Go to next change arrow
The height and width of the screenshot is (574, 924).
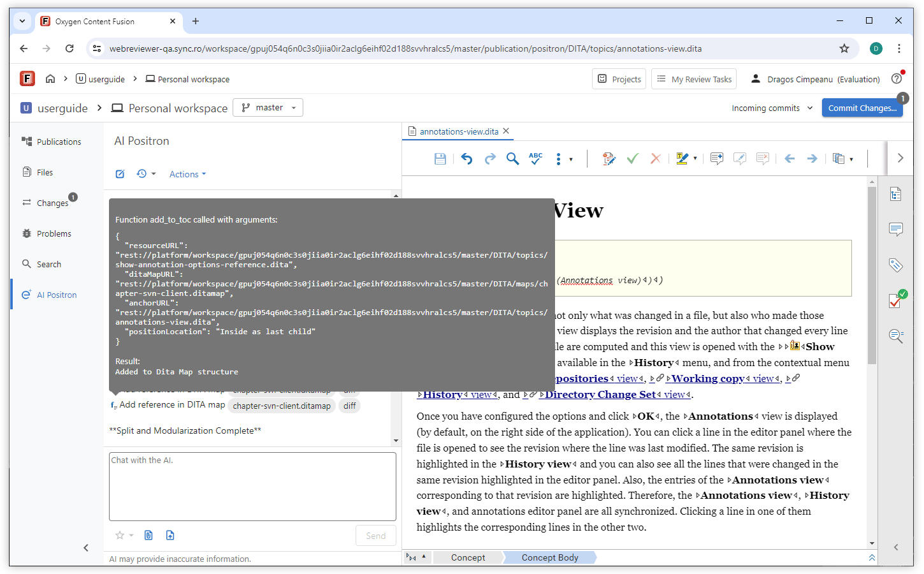[812, 159]
